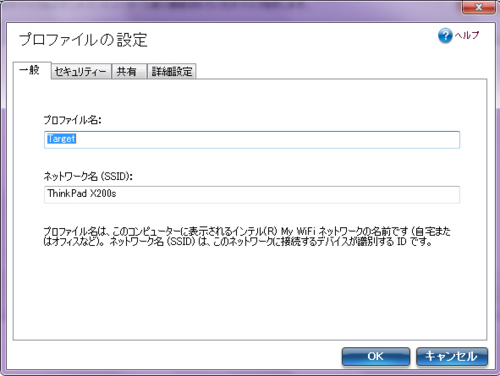Open help via the blue question mark icon
The width and height of the screenshot is (500, 376).
(445, 36)
